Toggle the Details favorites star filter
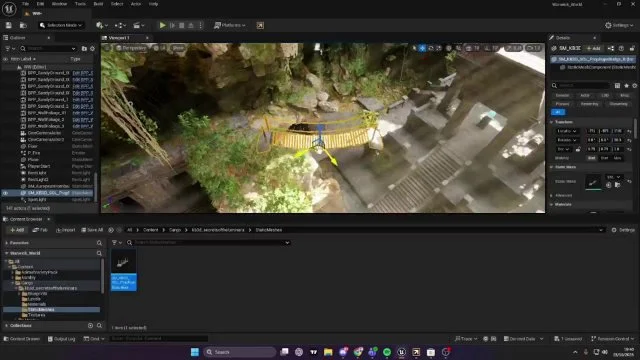640x360 pixels. [626, 85]
